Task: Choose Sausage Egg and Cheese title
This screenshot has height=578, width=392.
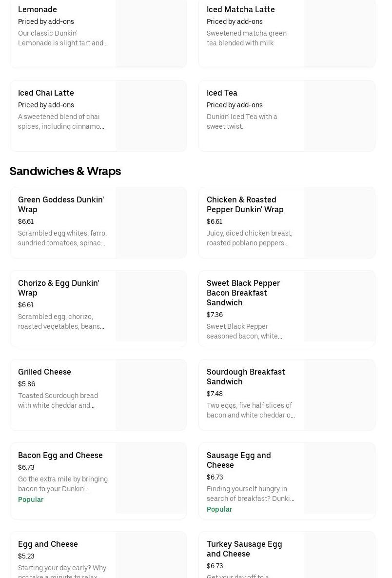Action: point(238,460)
